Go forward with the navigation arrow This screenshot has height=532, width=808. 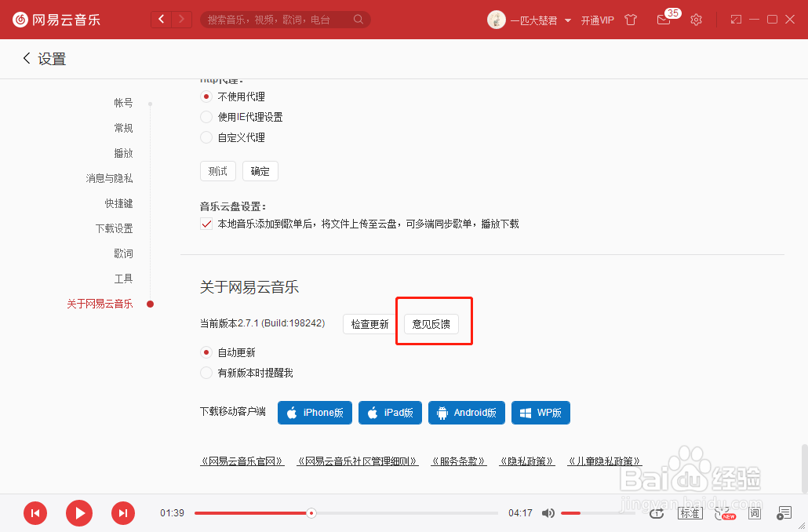tap(181, 20)
